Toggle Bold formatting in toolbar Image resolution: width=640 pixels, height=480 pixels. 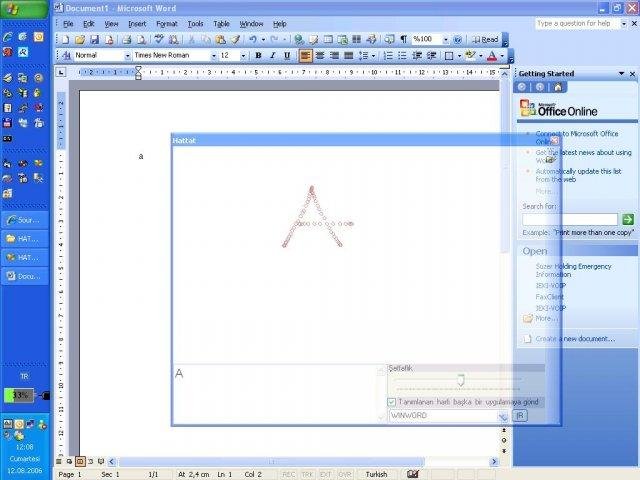258,56
